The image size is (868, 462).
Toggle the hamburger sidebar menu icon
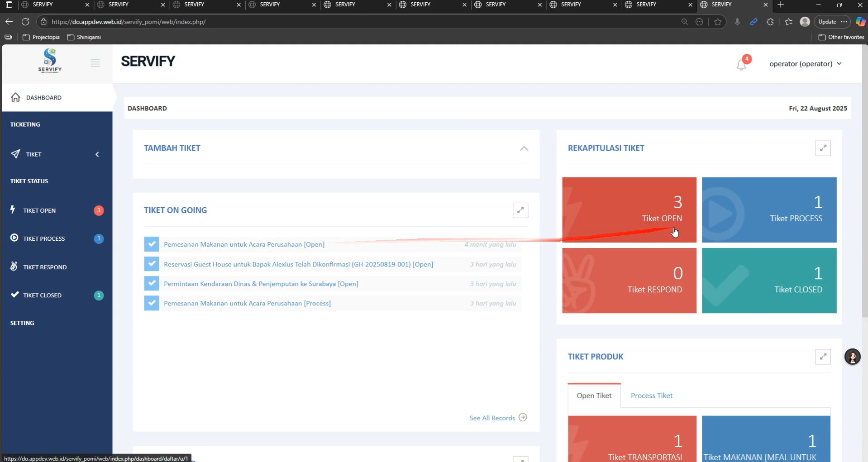(95, 63)
